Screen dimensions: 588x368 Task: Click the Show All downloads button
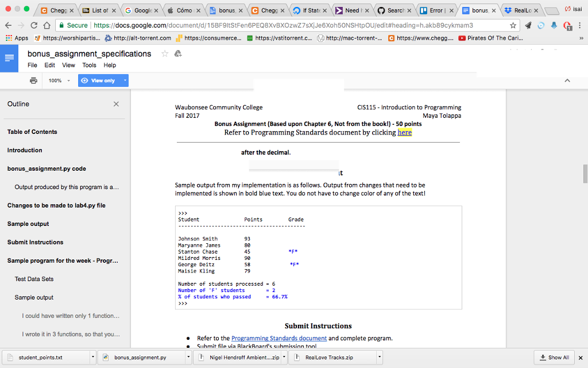tap(554, 357)
